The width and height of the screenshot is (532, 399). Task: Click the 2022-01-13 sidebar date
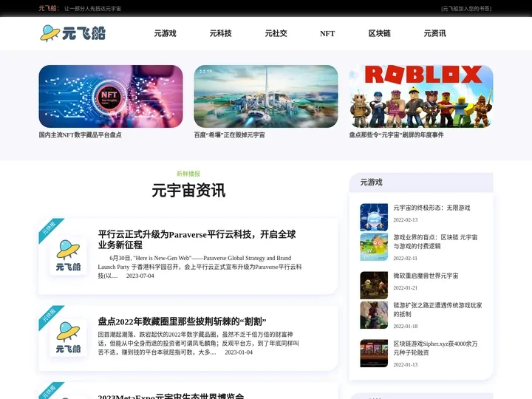click(x=406, y=365)
